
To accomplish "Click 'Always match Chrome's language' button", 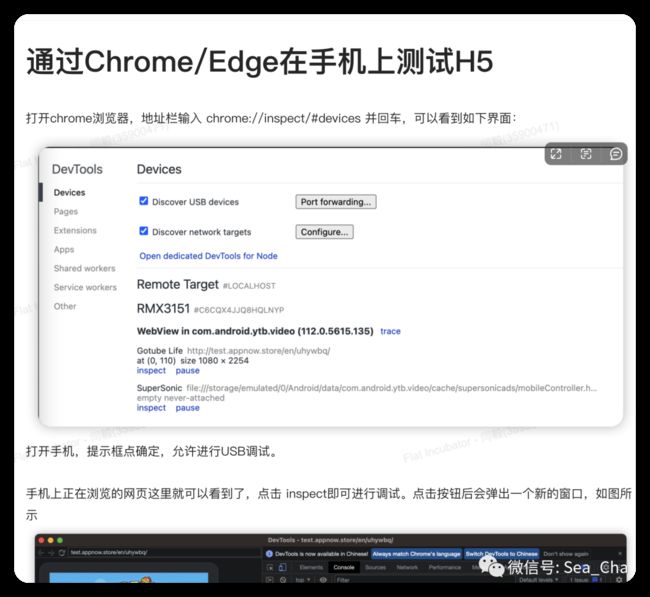I will pyautogui.click(x=416, y=554).
